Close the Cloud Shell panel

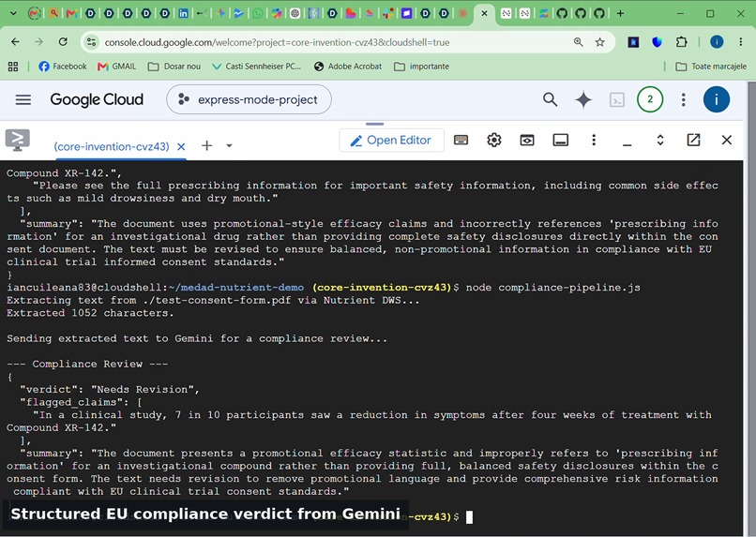click(x=727, y=141)
